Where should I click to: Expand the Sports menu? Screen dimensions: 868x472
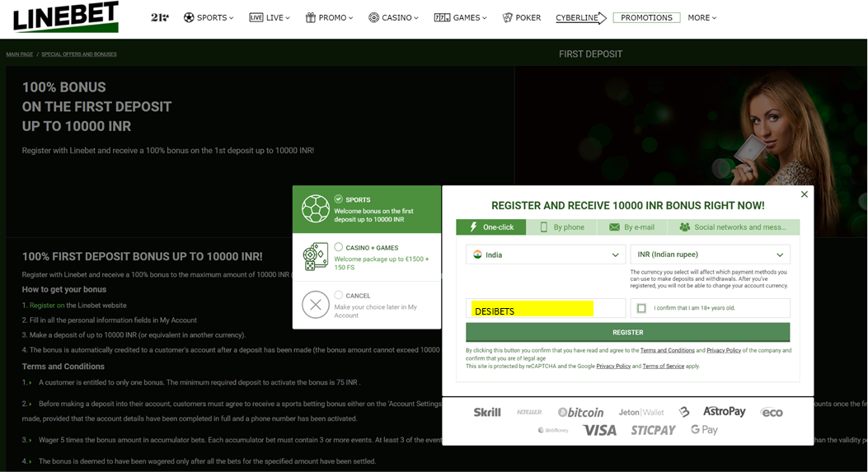coord(209,17)
